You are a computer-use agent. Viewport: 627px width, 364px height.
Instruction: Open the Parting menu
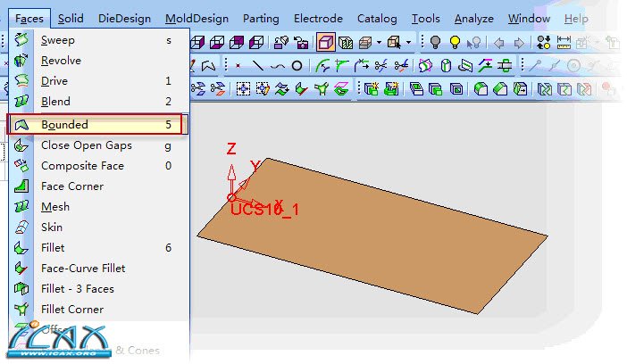(x=261, y=19)
